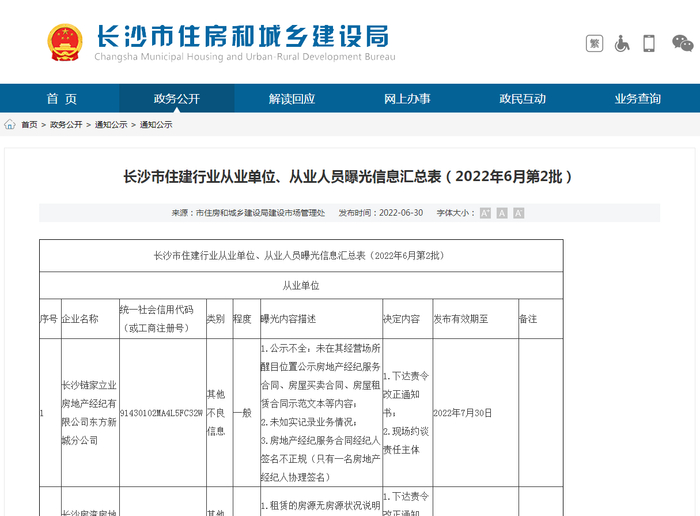Open 业务查询 navigation tab
Image resolution: width=700 pixels, height=516 pixels.
638,99
